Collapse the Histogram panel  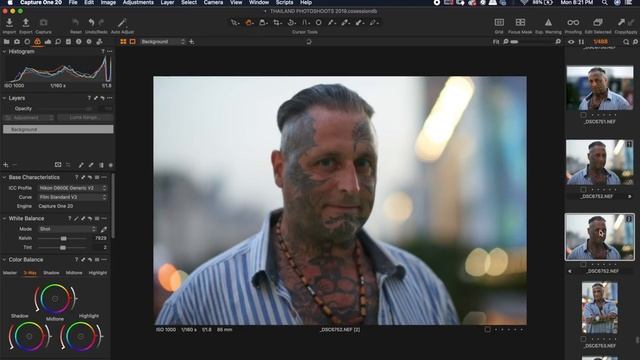4,52
